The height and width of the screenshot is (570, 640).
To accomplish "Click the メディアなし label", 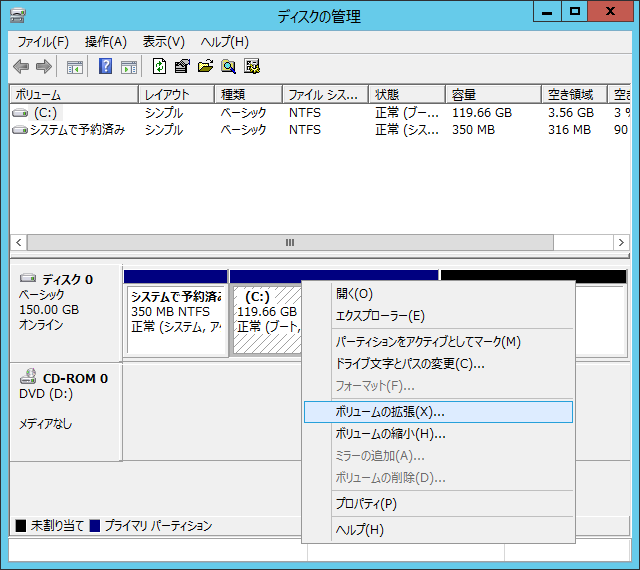I will (45, 424).
